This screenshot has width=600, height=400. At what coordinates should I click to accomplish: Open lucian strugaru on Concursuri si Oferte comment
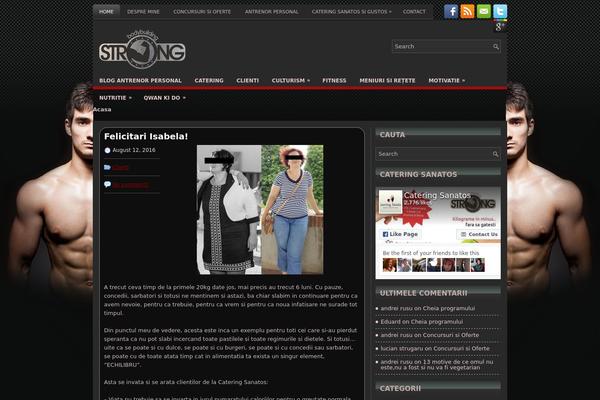point(435,349)
